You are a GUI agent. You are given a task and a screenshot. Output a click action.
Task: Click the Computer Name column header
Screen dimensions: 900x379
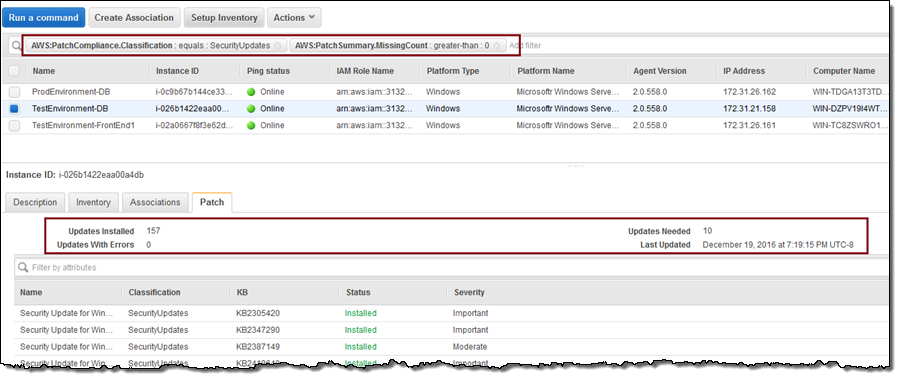[x=844, y=71]
